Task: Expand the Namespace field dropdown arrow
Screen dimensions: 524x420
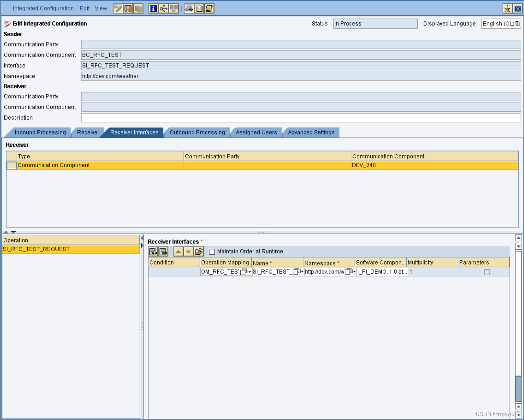Action: [354, 272]
